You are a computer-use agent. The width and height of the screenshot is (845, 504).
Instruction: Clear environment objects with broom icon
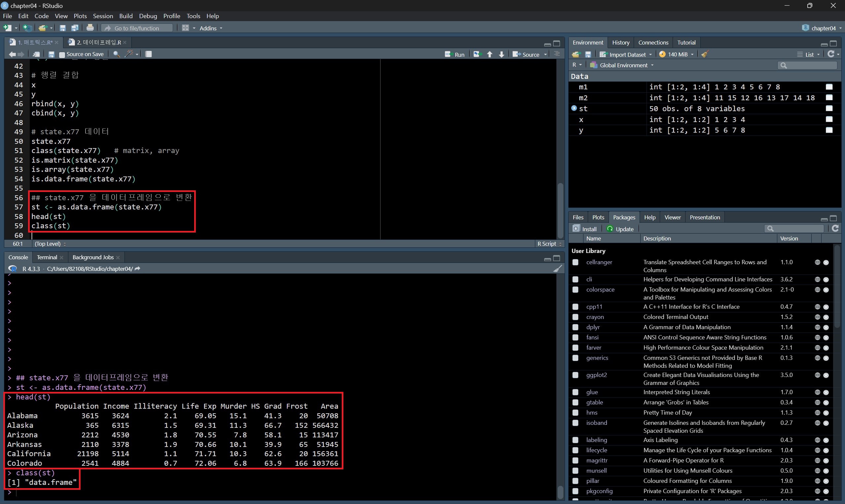[705, 54]
